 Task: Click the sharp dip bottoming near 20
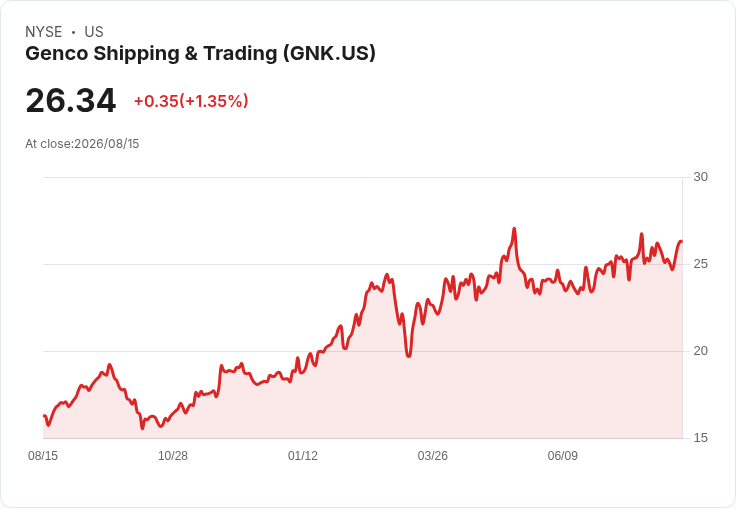coord(408,356)
